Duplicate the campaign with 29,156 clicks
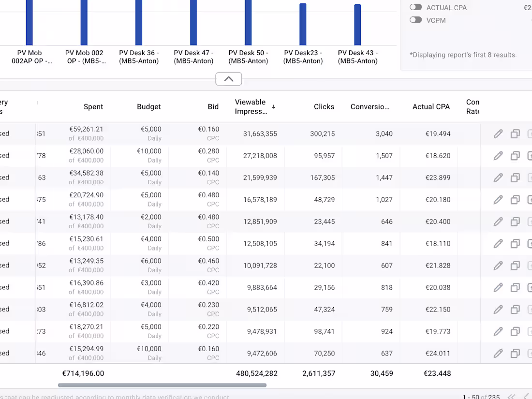Image resolution: width=532 pixels, height=399 pixels. coord(515,287)
